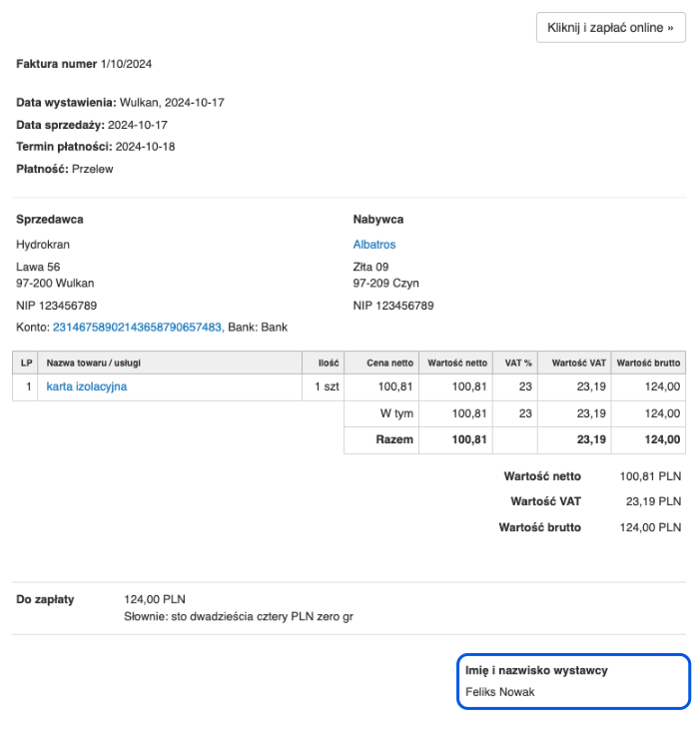Image resolution: width=700 pixels, height=747 pixels.
Task: Select gross value 124,00 in 'W tym' row
Action: tap(662, 413)
